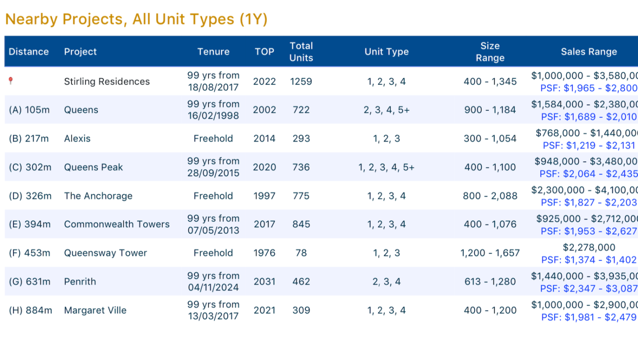This screenshot has height=364, width=638.
Task: Sort by the TOP column header
Action: click(x=264, y=51)
